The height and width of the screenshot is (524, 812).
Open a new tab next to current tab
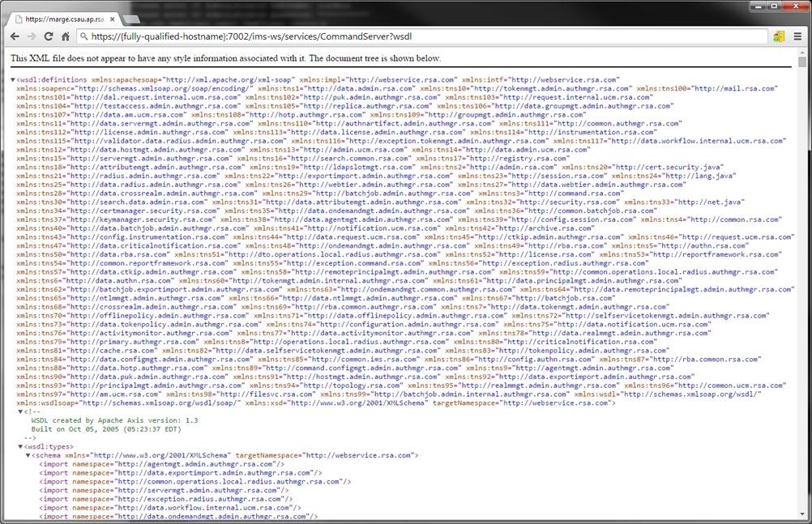pyautogui.click(x=132, y=17)
